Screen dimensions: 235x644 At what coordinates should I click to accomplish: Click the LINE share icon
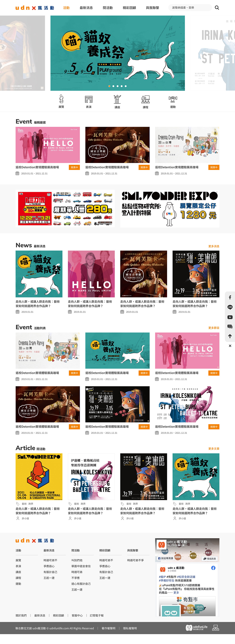230,307
